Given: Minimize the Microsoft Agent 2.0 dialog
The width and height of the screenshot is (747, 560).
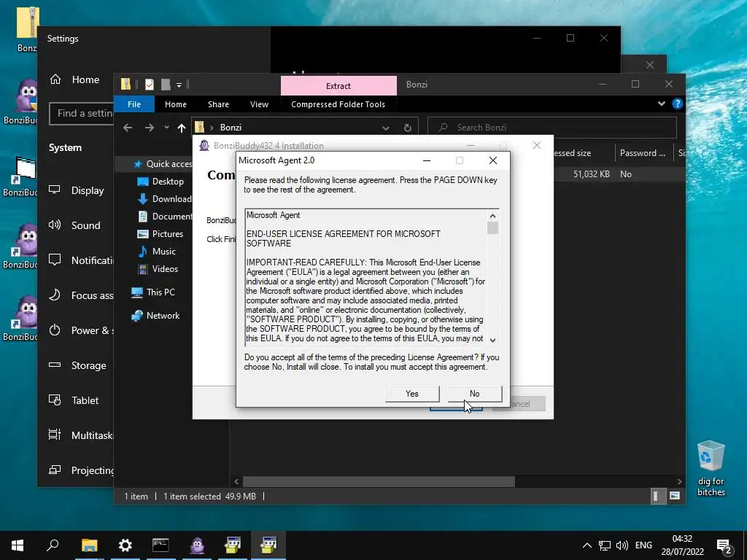Looking at the screenshot, I should point(427,160).
